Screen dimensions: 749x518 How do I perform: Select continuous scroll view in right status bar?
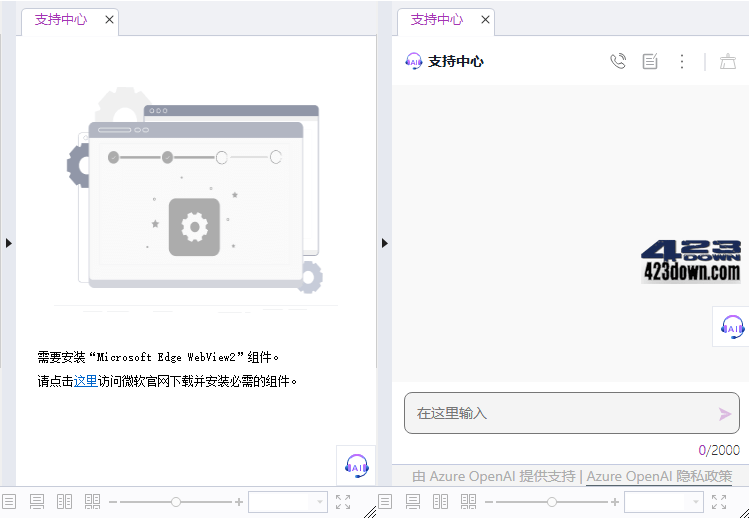point(413,502)
